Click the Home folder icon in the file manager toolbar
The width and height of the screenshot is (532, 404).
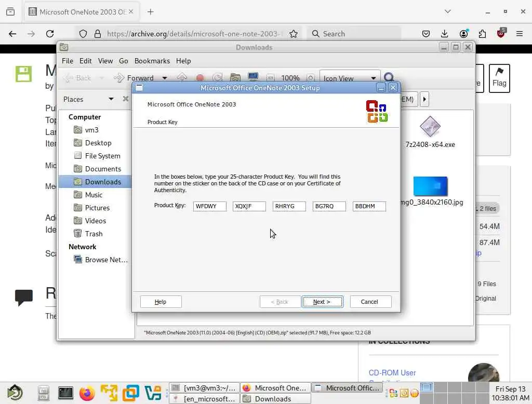click(235, 78)
